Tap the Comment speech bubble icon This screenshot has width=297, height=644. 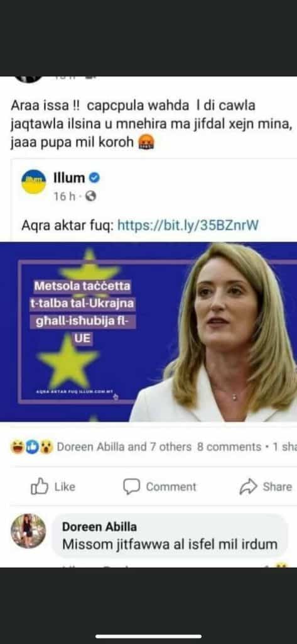[x=132, y=487]
